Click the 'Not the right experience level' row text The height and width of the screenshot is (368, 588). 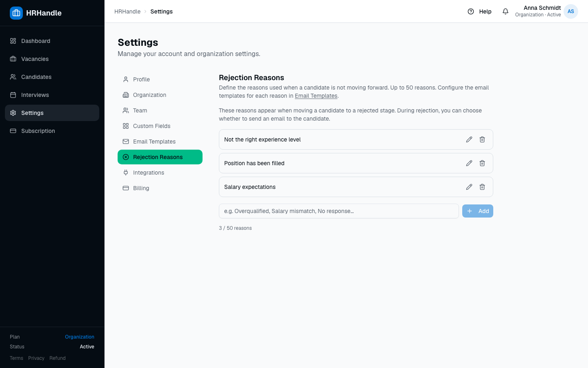[262, 139]
